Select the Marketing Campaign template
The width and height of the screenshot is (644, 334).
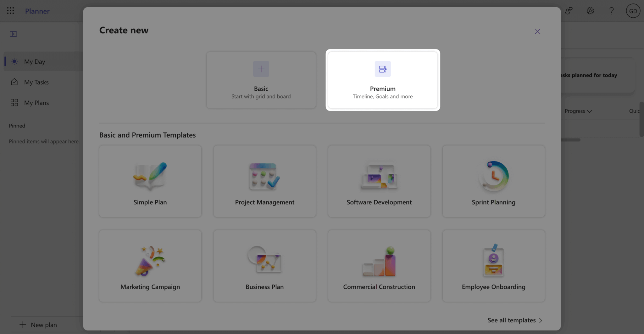pos(150,266)
